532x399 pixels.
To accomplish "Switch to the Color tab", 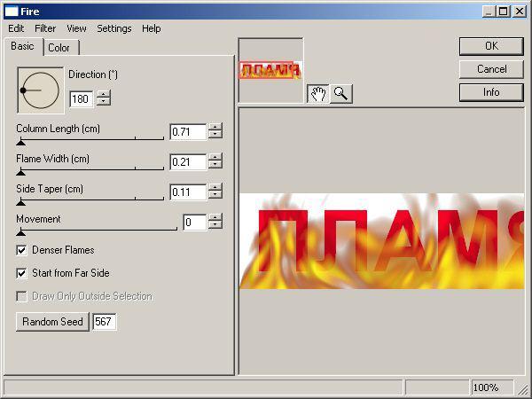I will tap(61, 48).
